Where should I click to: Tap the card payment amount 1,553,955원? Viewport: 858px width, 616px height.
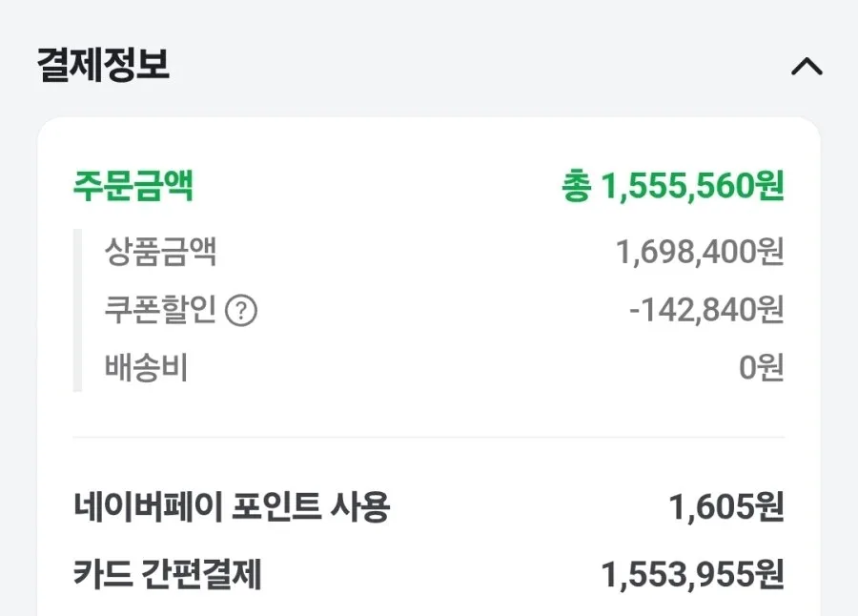pos(692,574)
